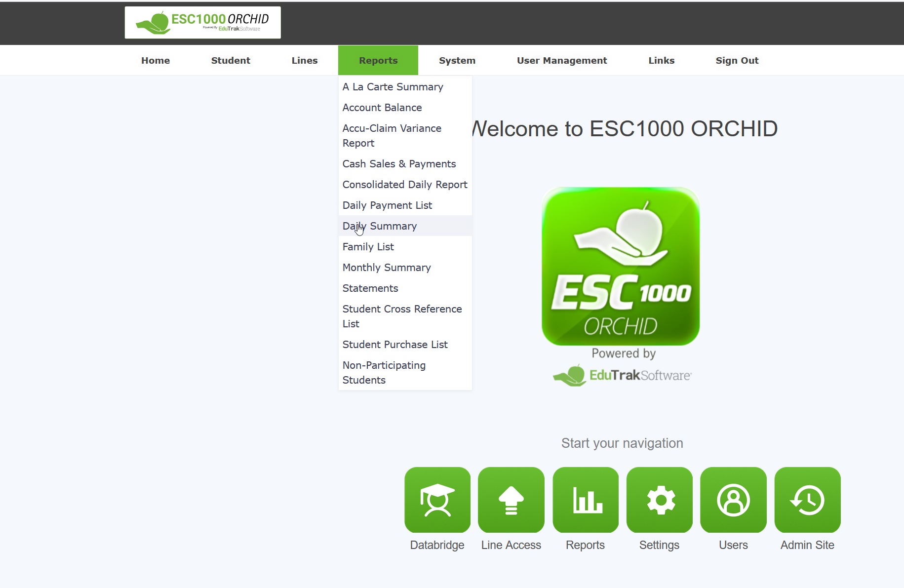The image size is (904, 588).
Task: Select Statements from the dropdown
Action: pyautogui.click(x=370, y=288)
